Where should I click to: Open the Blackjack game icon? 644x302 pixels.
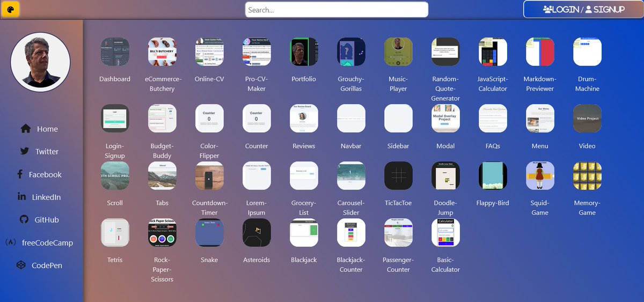tap(304, 232)
